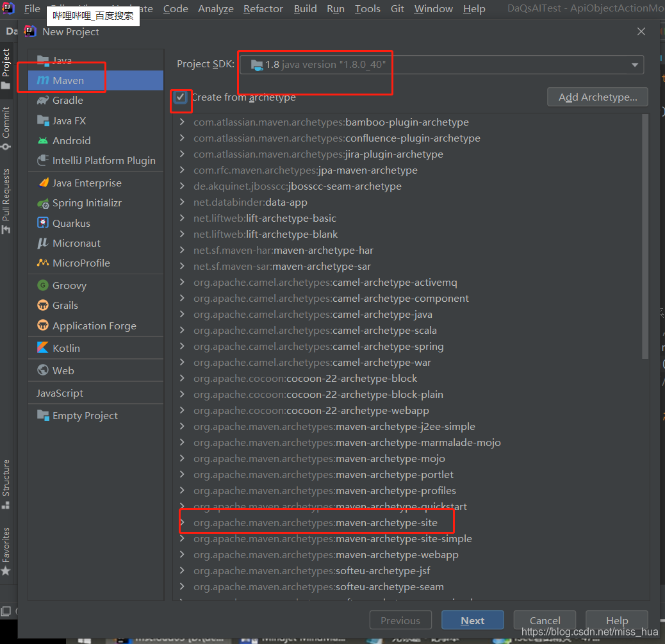Select the Web globe icon

pos(43,370)
